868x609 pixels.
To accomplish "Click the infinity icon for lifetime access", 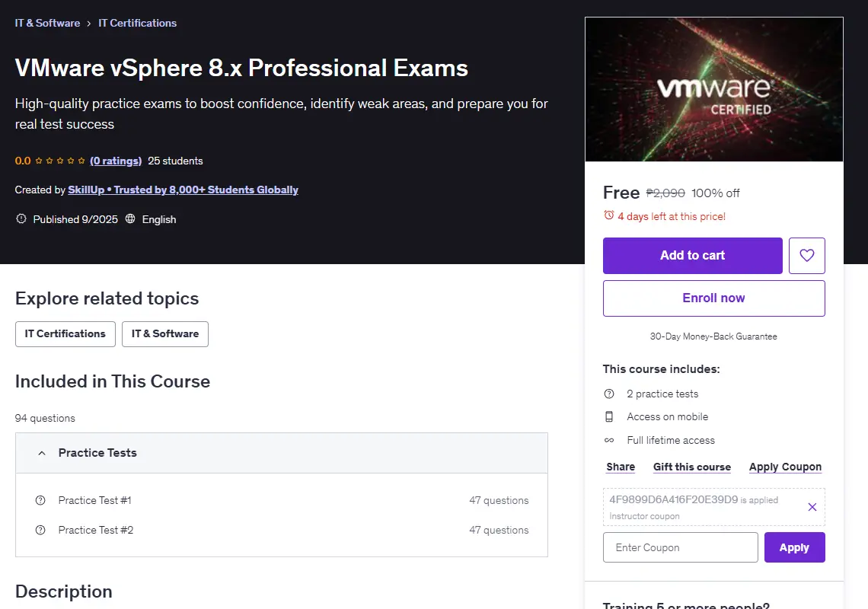I will point(609,440).
